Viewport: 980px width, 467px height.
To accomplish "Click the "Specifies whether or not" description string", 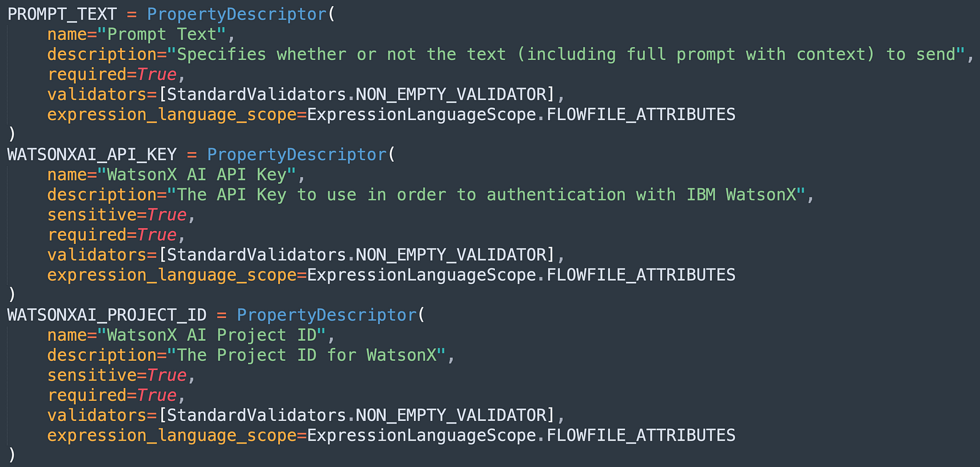I will point(570,55).
